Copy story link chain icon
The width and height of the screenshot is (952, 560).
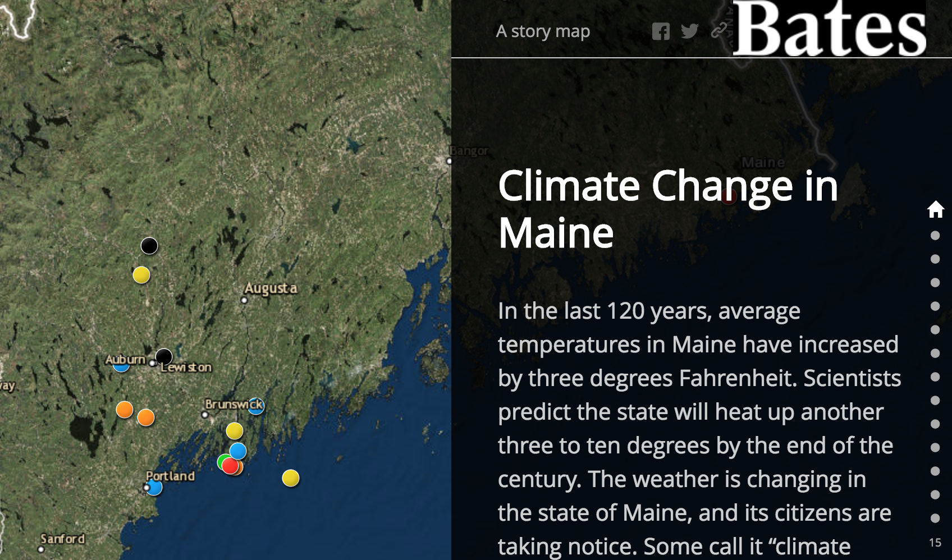718,31
